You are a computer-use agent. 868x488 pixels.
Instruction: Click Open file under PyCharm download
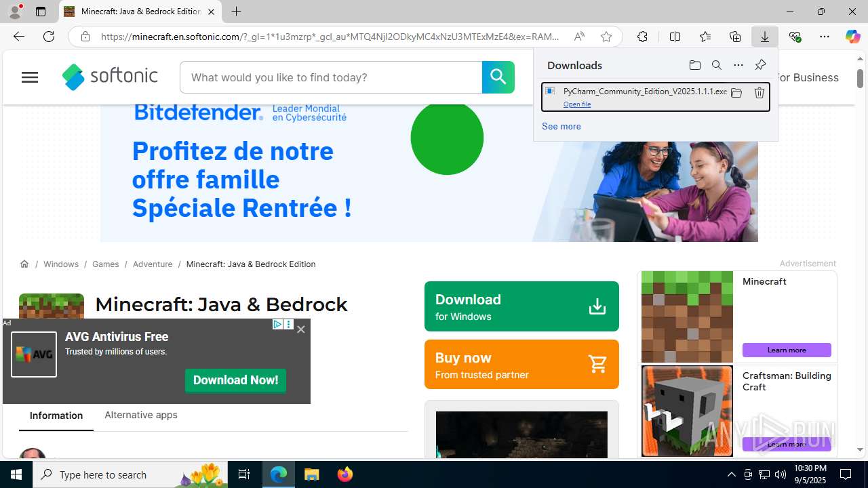coord(577,104)
